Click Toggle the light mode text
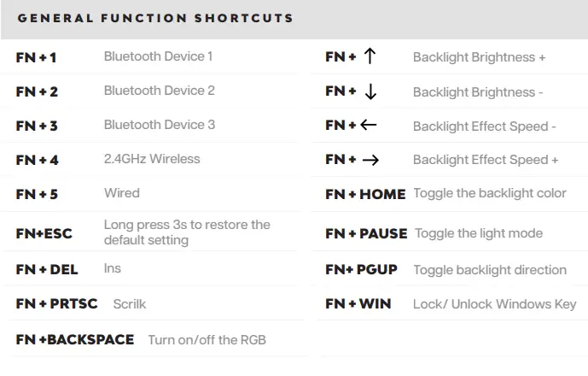 pyautogui.click(x=478, y=232)
